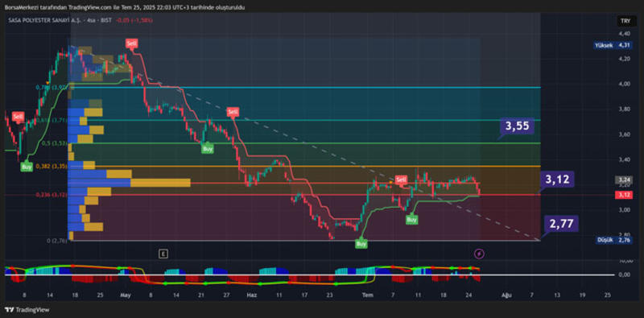Click the grey 3,24 price scale tag

[623, 180]
